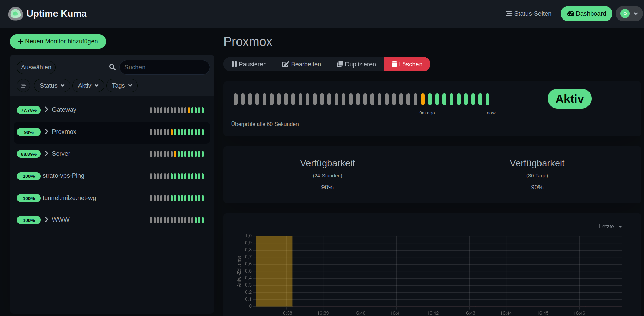Screen dimensions: 644x316
Task: Select the strato-vps-Ping monitor
Action: coord(112,176)
